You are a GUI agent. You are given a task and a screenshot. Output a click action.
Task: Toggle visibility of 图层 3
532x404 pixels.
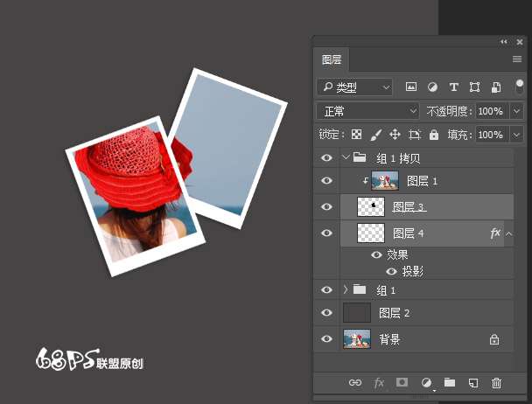[326, 206]
